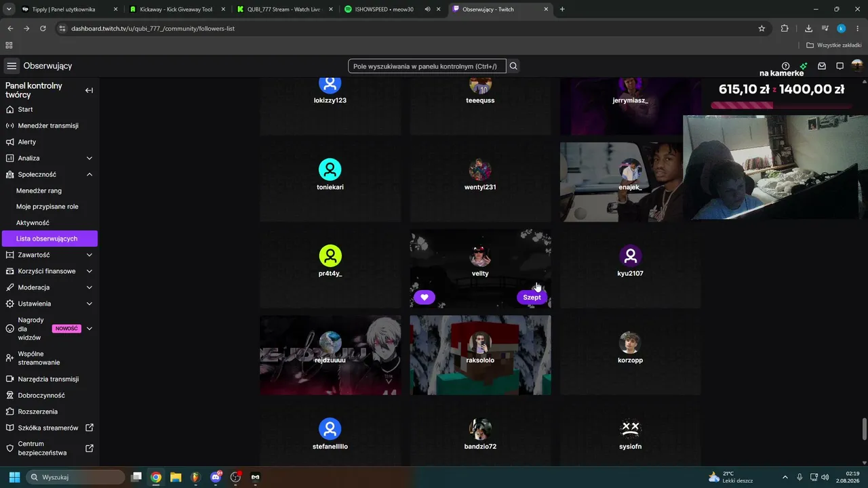Open the Twitch inbox mail icon
The width and height of the screenshot is (868, 488).
(x=822, y=66)
